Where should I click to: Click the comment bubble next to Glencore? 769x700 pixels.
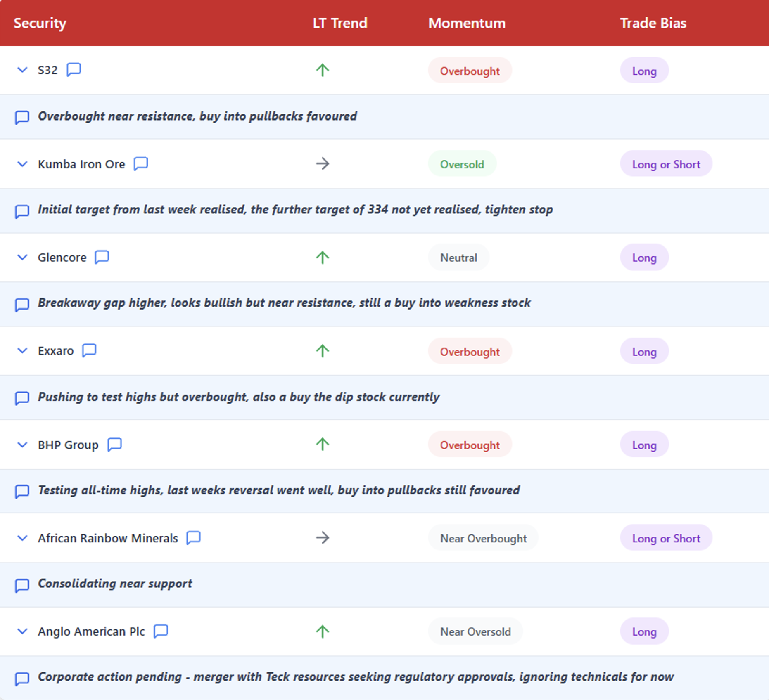click(x=102, y=257)
